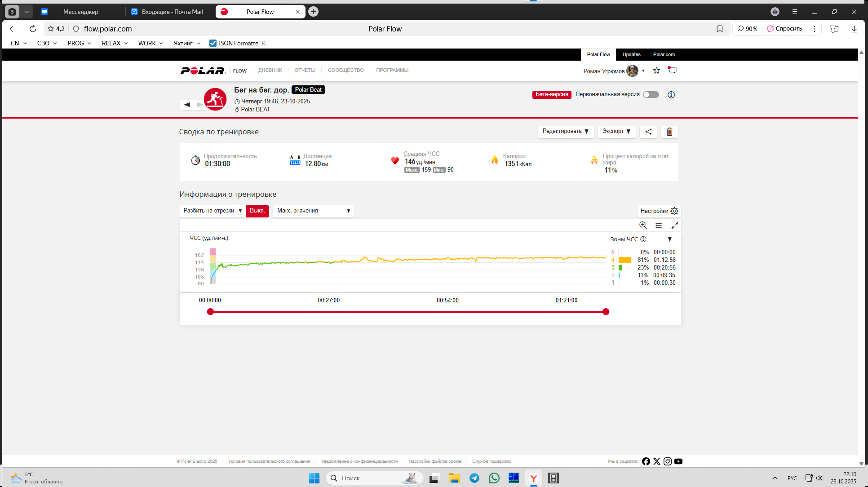Switch to the Мессенджер browser tab
868x487 pixels.
[80, 12]
